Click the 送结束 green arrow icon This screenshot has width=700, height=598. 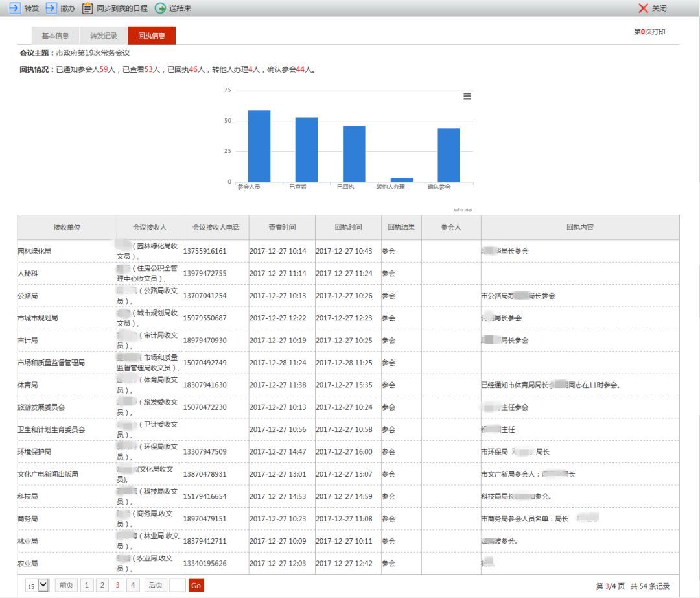pyautogui.click(x=160, y=8)
